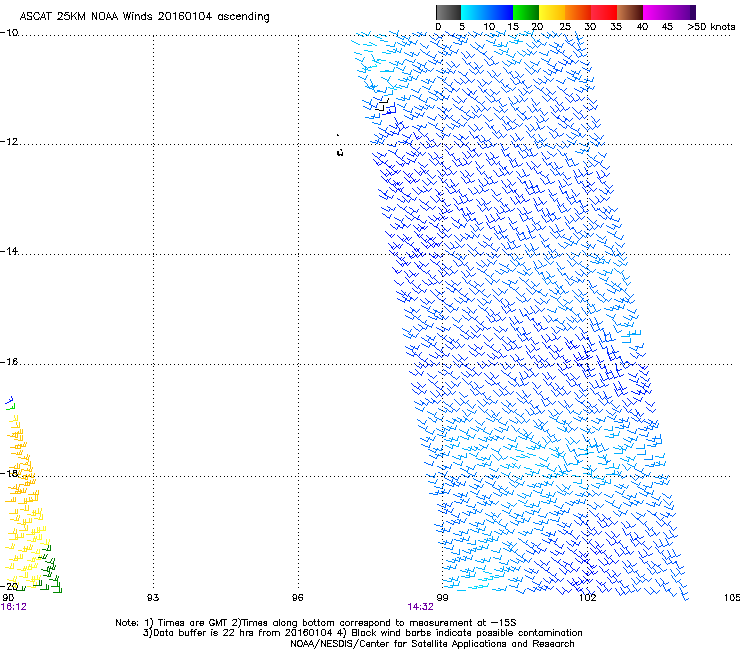The width and height of the screenshot is (740, 650).
Task: Click the black contaminated wind barbs near -11
Action: click(382, 104)
